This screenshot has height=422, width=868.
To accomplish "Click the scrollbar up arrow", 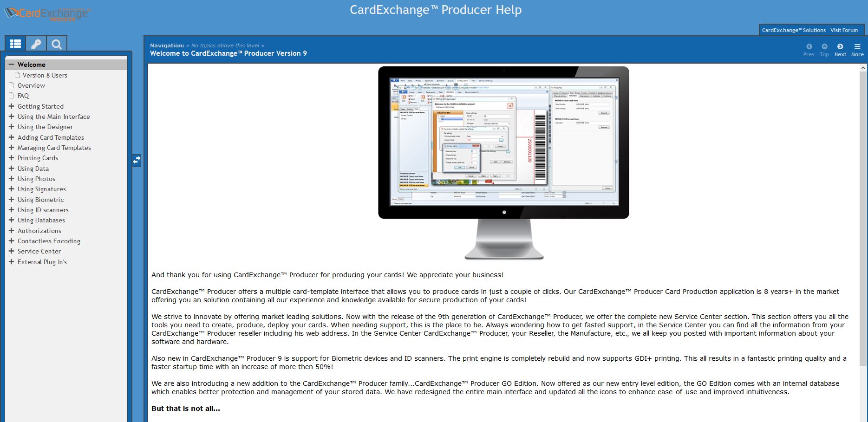I will 863,68.
